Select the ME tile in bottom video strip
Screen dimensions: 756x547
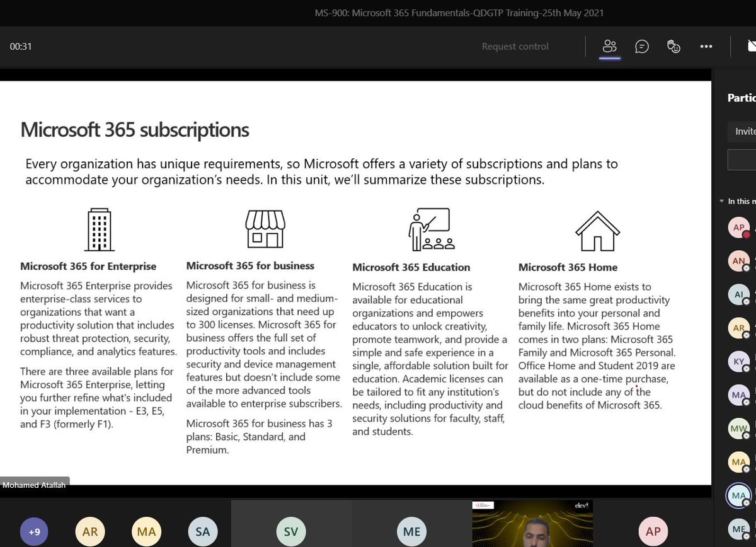(411, 524)
